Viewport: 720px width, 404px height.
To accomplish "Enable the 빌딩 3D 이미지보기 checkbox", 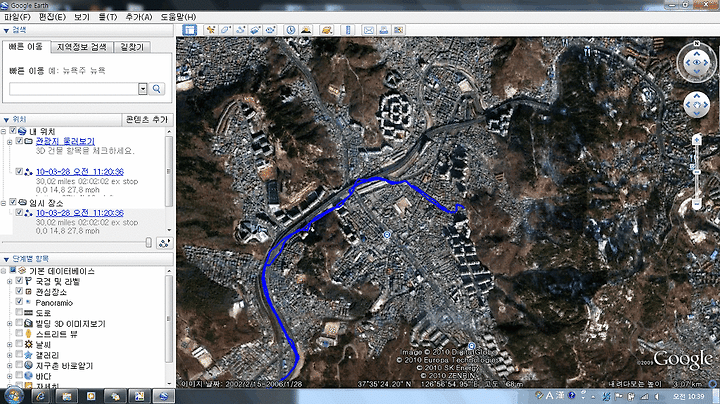I will [19, 323].
